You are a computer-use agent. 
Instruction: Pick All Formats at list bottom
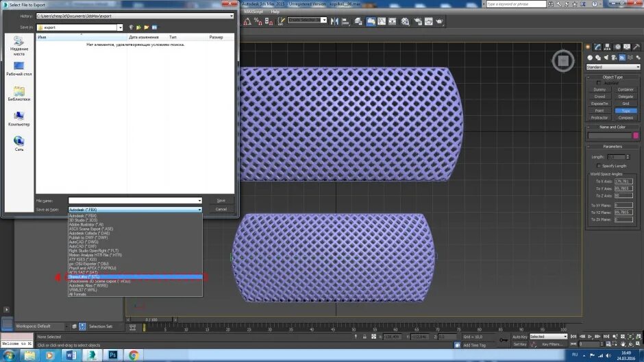[x=135, y=294]
